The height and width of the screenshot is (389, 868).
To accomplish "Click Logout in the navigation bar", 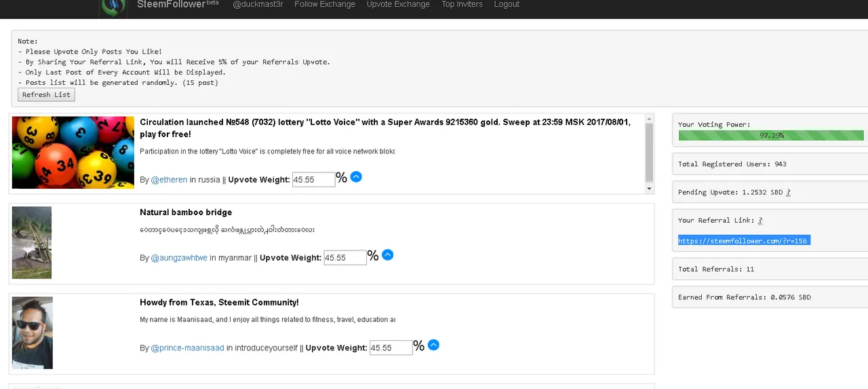I will pyautogui.click(x=507, y=4).
